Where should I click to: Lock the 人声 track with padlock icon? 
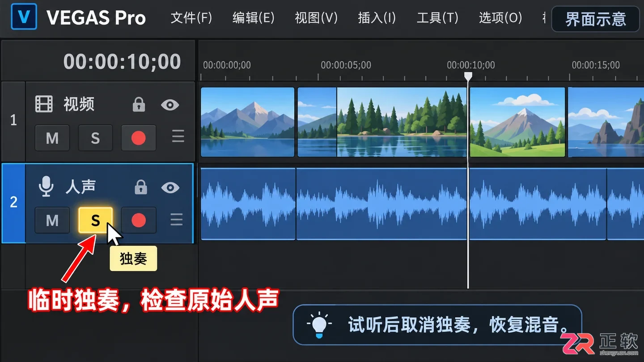tap(140, 187)
